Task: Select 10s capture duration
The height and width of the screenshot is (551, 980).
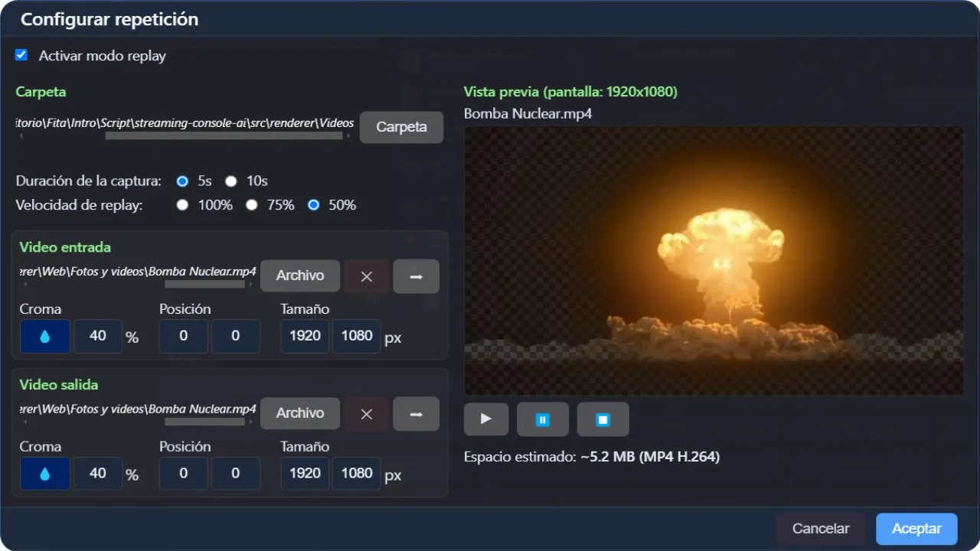Action: (x=230, y=181)
